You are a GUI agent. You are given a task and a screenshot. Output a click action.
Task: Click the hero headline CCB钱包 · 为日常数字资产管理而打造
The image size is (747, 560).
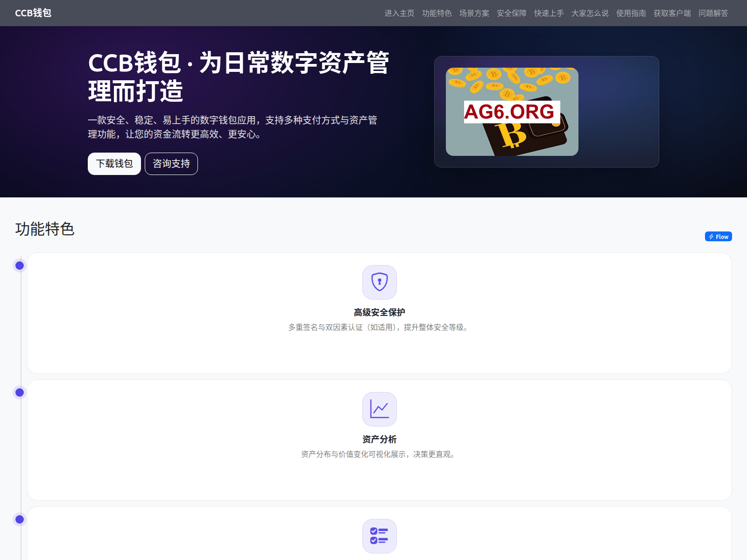pos(238,77)
